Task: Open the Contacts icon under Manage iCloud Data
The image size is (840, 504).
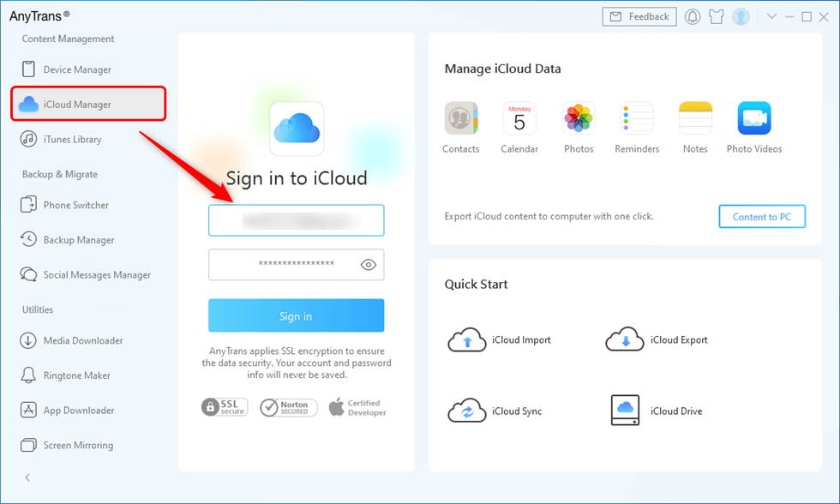Action: pos(461,118)
